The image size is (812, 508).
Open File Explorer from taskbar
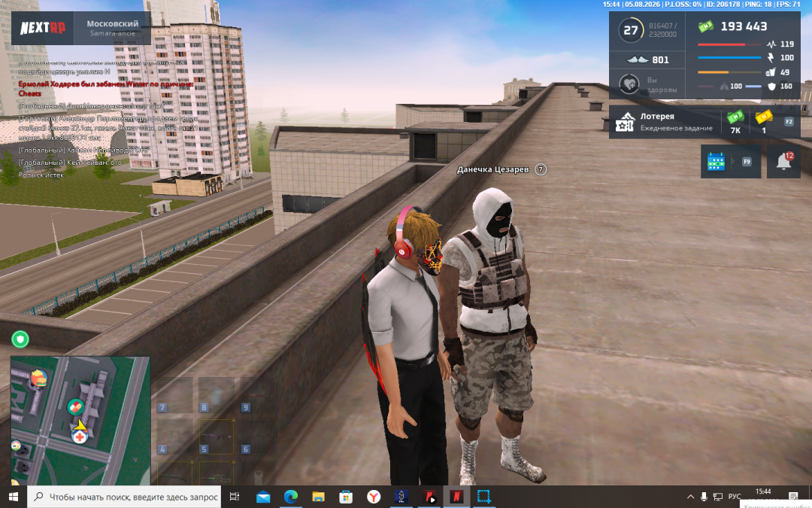tap(318, 497)
